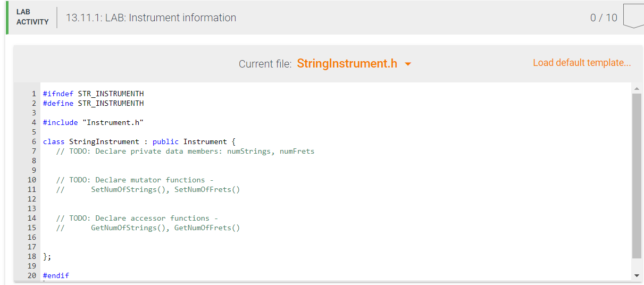Place cursor on empty line 12
Image resolution: width=644 pixels, height=285 pixels.
335,199
